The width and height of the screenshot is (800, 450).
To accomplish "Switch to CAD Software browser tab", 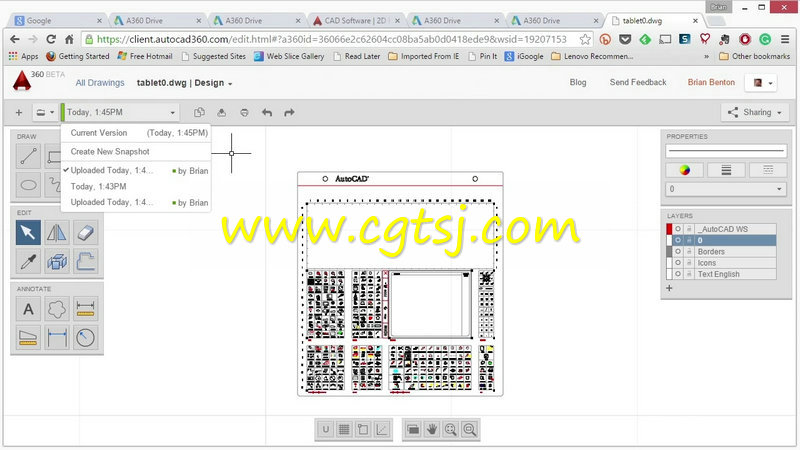I will click(x=356, y=20).
